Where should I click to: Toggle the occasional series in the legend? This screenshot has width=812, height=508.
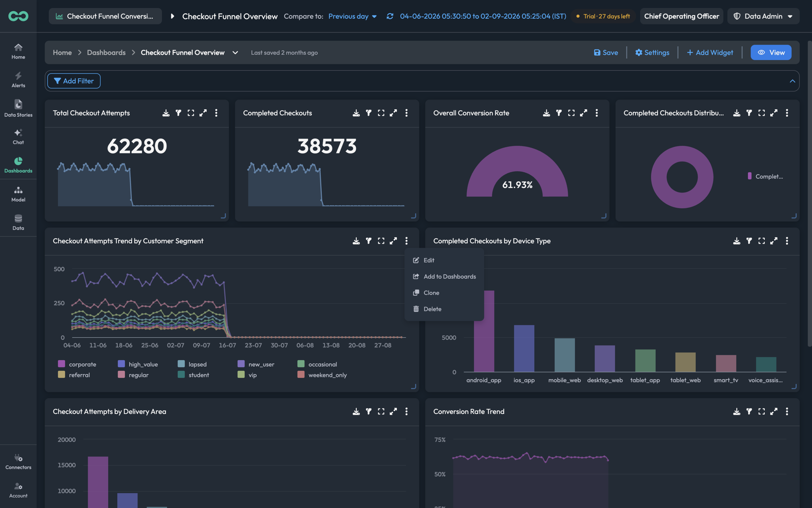coord(317,364)
